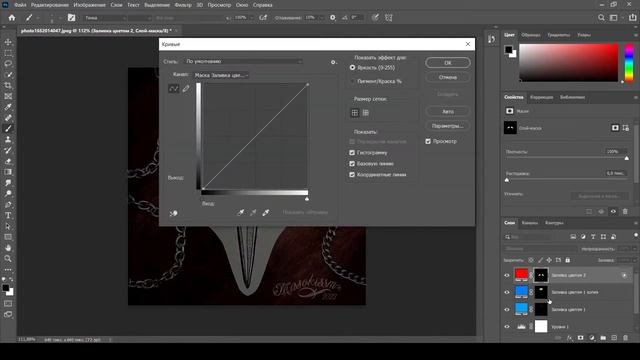Select the Eyedropper tool in the toolbox
The width and height of the screenshot is (640, 360).
point(8,107)
